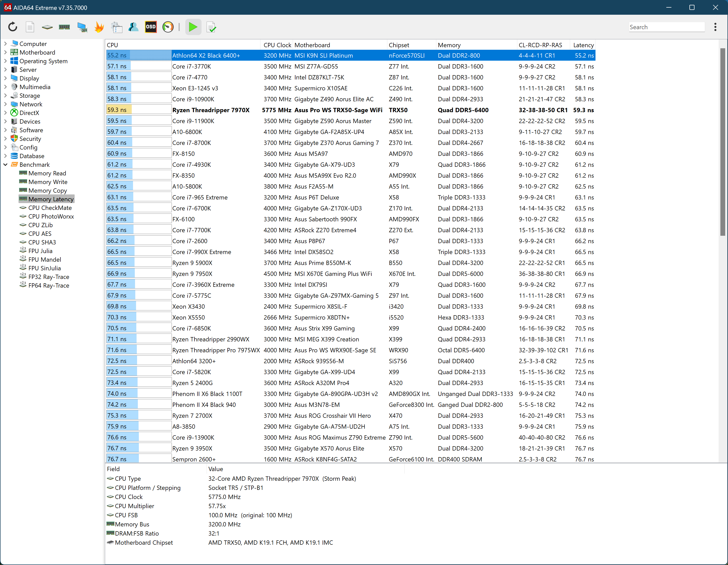Open the CPU chip toolbar icon
The width and height of the screenshot is (728, 565).
point(47,27)
